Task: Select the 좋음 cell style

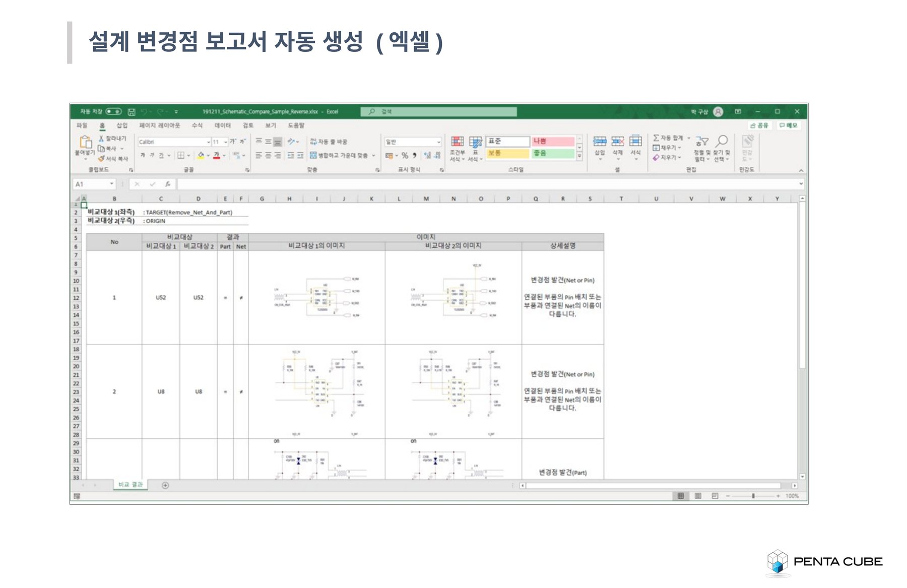Action: pos(553,153)
